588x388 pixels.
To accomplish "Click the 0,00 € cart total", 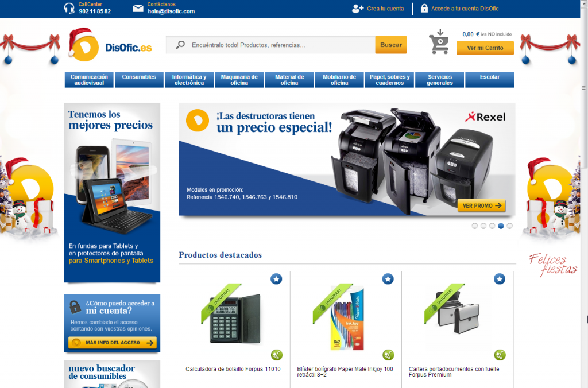I will pyautogui.click(x=471, y=34).
